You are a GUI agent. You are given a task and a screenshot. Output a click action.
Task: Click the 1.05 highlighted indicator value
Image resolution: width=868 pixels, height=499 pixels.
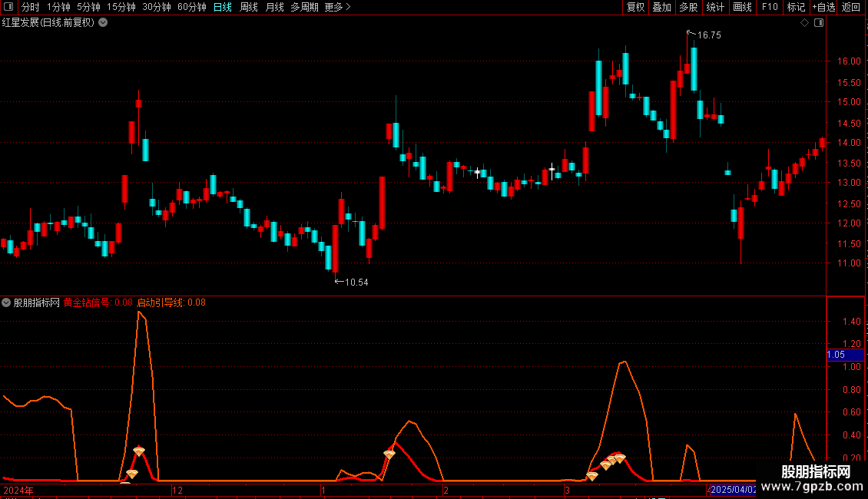(845, 355)
